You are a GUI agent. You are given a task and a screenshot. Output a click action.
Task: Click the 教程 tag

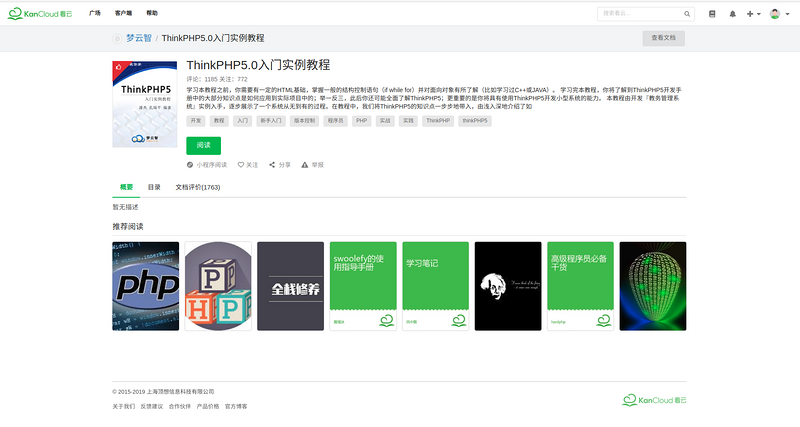219,121
